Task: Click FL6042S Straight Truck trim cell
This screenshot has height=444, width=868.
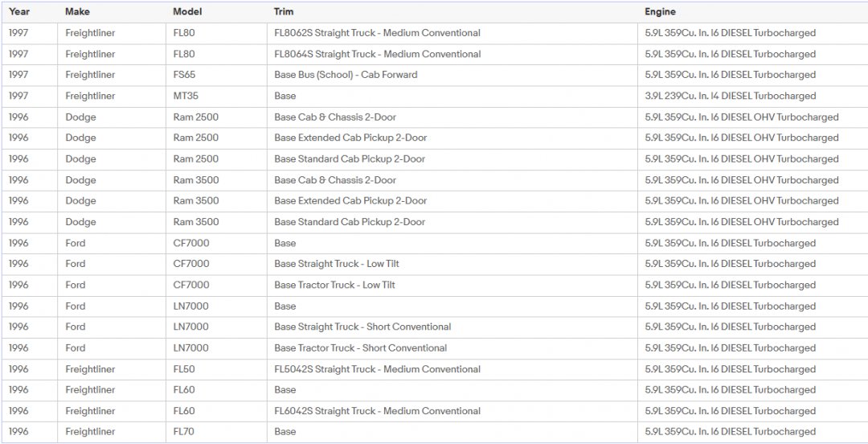Action: pos(377,411)
